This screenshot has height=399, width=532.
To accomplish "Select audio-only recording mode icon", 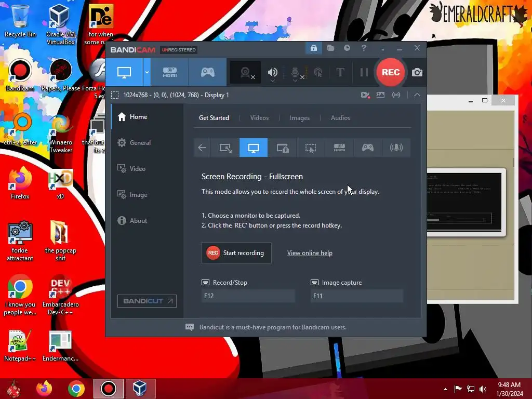I will pos(396,148).
